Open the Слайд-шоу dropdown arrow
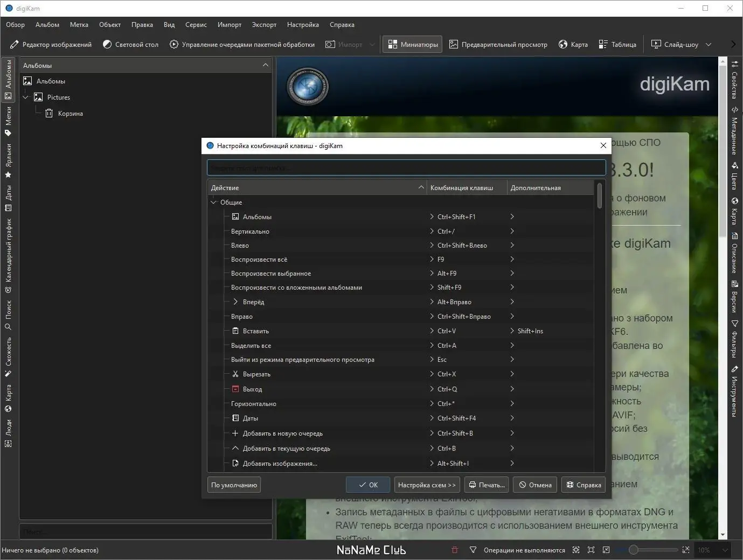Image resolution: width=743 pixels, height=560 pixels. [709, 45]
